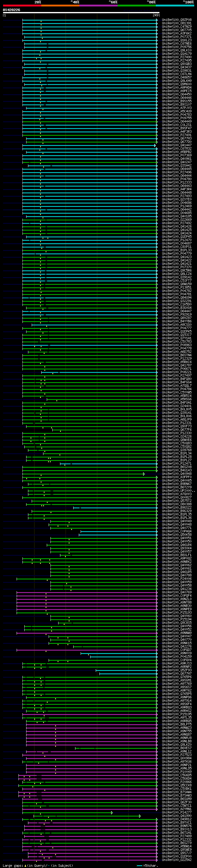This screenshot has height=868, width=197.
Task: Select hit label UniRef100_A9PHD4
Action: (x=177, y=88)
